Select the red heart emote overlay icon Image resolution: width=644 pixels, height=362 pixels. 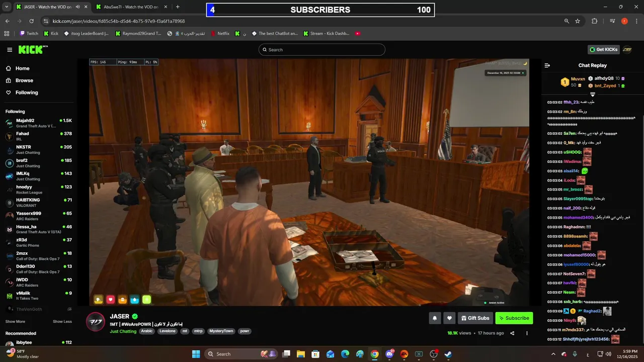point(110,300)
